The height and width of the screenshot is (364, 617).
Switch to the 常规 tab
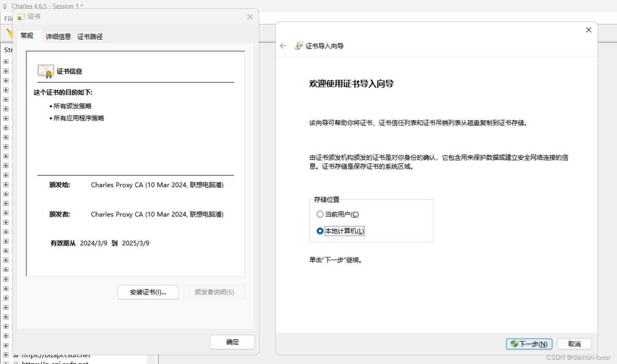[27, 36]
